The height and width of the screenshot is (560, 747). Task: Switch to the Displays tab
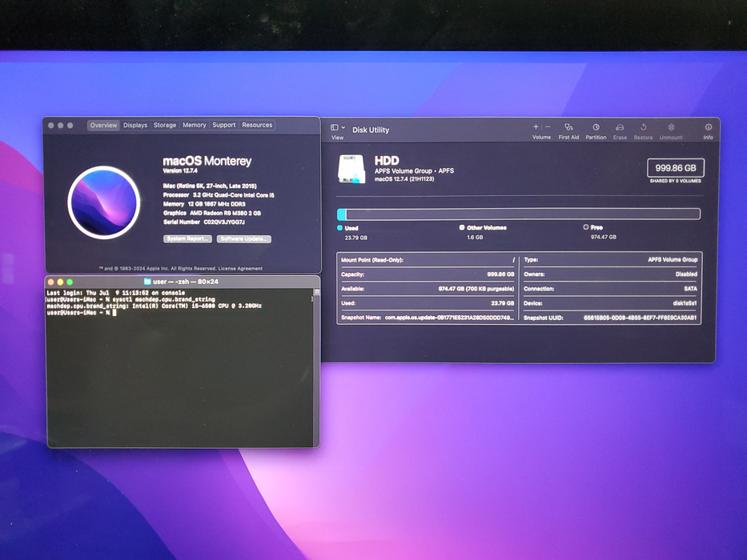tap(135, 126)
